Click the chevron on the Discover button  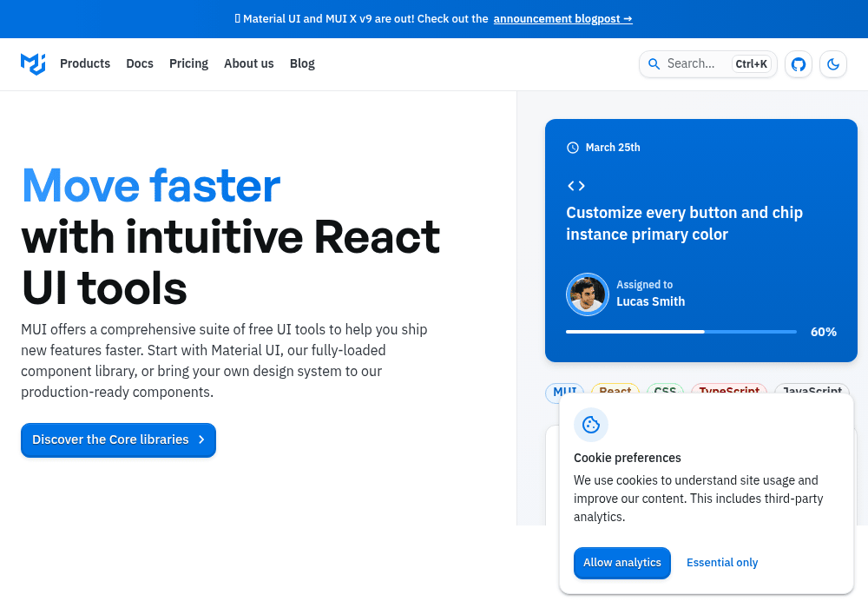click(201, 439)
